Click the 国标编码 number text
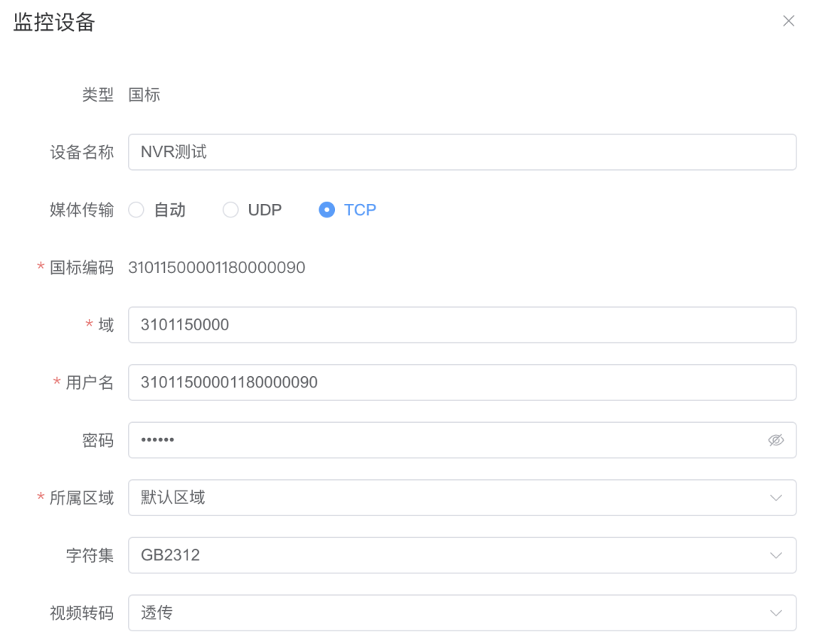The image size is (813, 644). pyautogui.click(x=216, y=267)
